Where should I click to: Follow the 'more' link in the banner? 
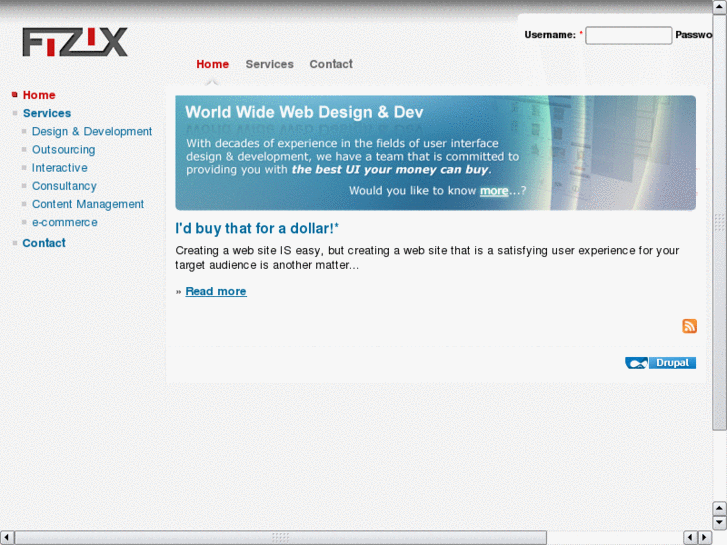click(494, 191)
